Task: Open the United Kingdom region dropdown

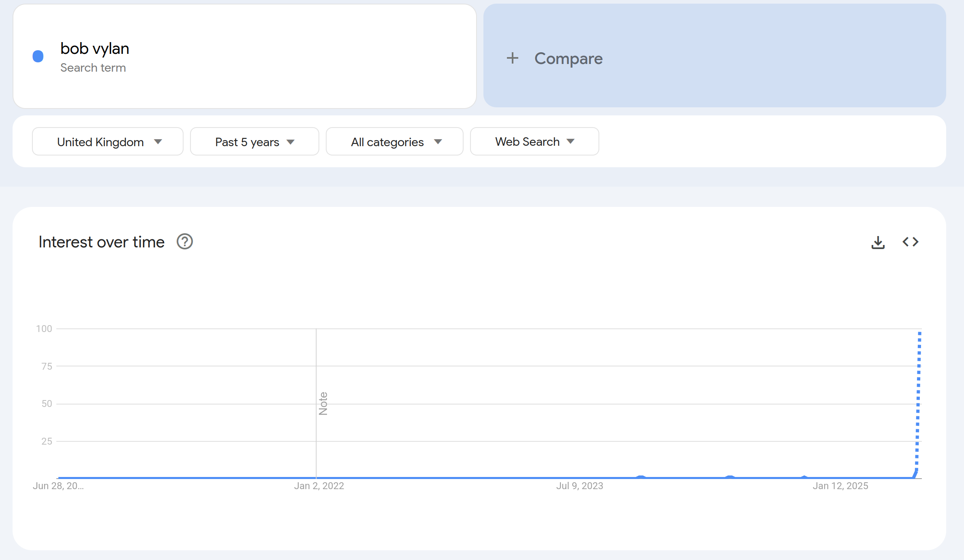Action: coord(108,141)
